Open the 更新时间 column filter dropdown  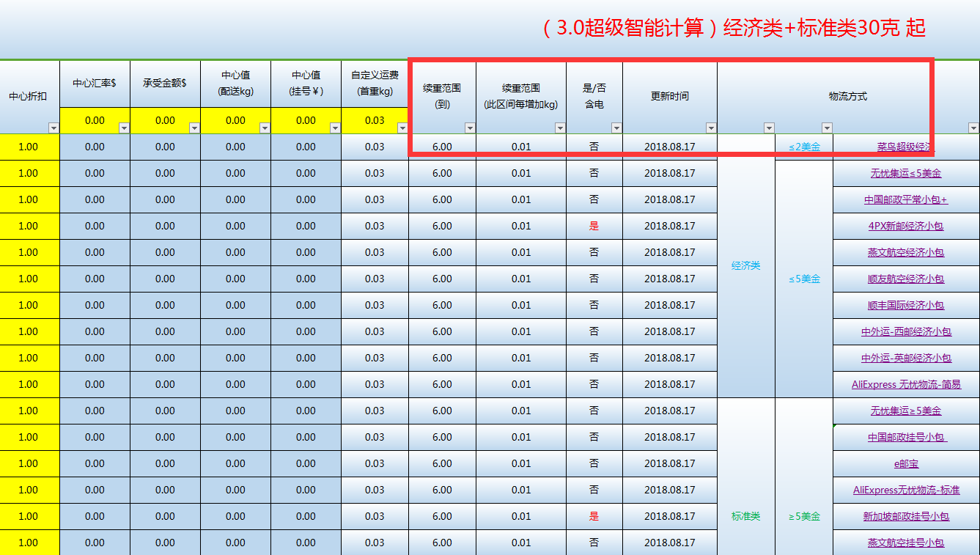pos(711,128)
